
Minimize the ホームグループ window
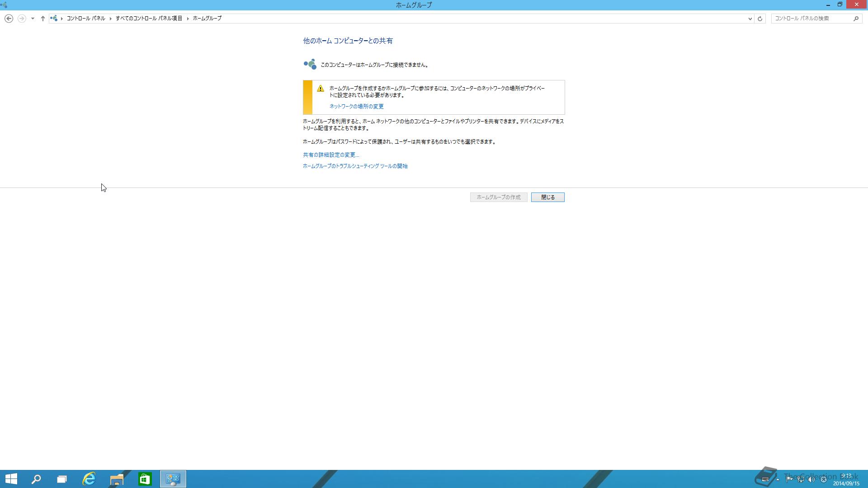click(x=828, y=5)
